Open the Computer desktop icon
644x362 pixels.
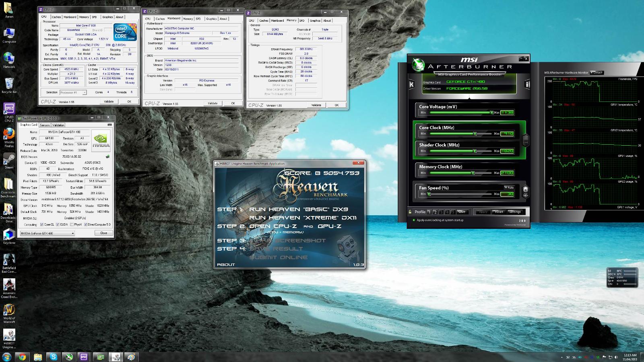9,36
